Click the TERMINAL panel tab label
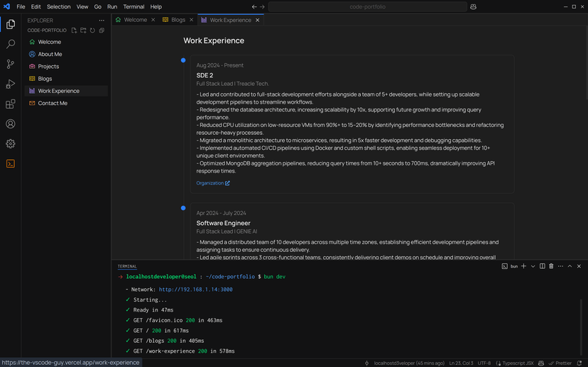 127,266
